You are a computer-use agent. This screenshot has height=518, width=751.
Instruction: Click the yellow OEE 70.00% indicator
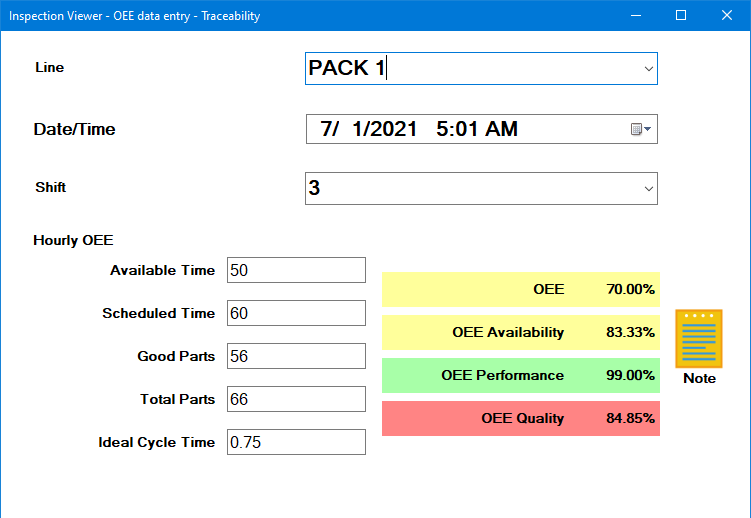tap(520, 289)
